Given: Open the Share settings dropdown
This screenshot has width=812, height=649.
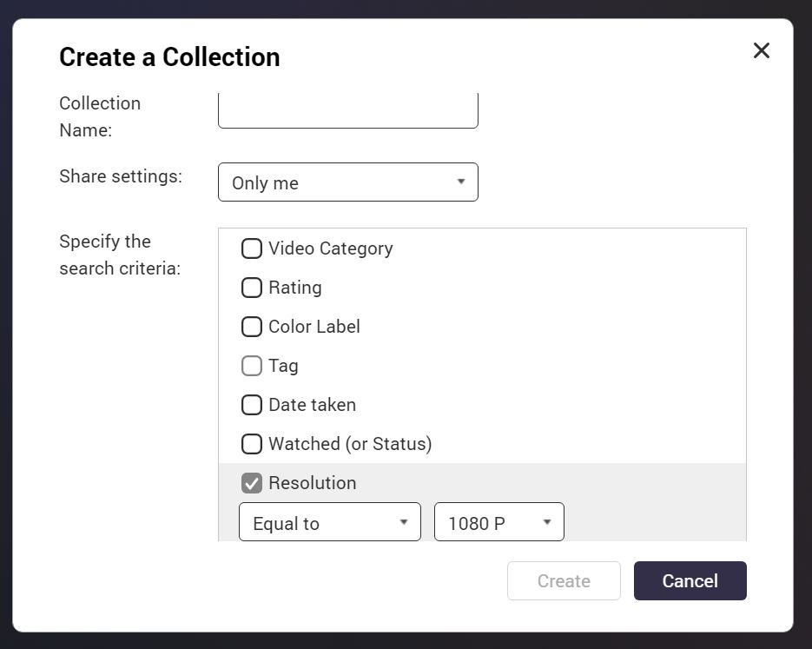Looking at the screenshot, I should [x=348, y=182].
